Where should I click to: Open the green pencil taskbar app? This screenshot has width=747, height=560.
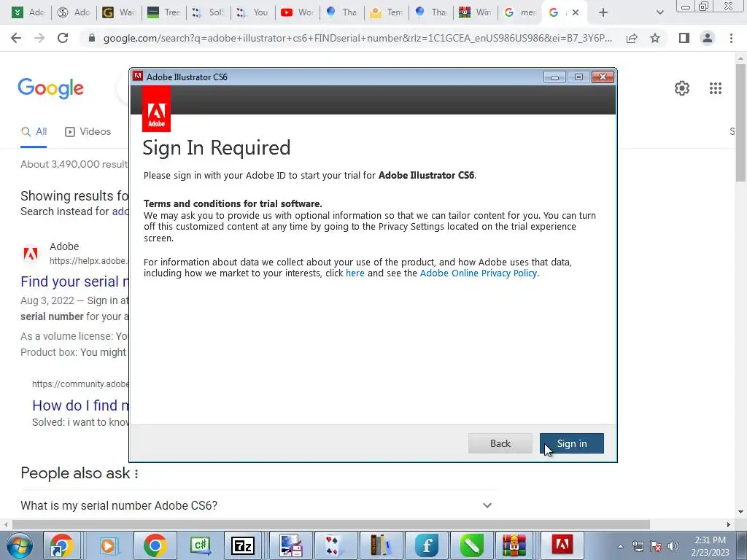point(472,545)
